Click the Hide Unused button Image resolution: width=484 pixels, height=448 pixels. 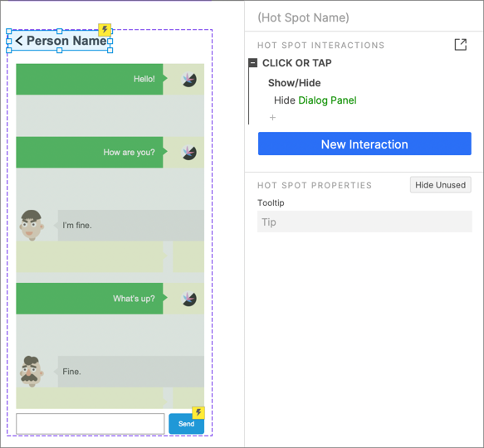coord(440,185)
